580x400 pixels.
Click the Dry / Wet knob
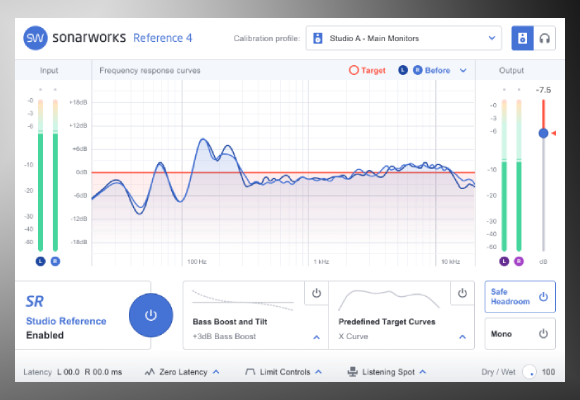(x=529, y=372)
